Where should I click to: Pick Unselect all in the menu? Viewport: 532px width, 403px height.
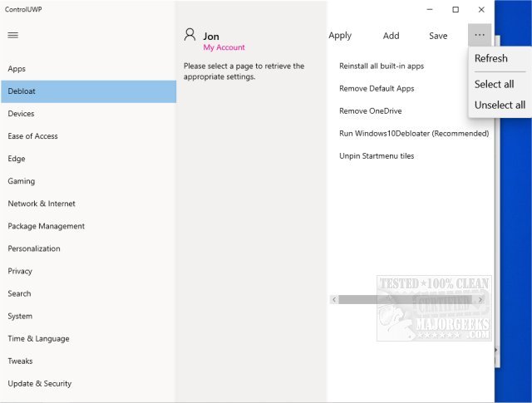(x=500, y=105)
